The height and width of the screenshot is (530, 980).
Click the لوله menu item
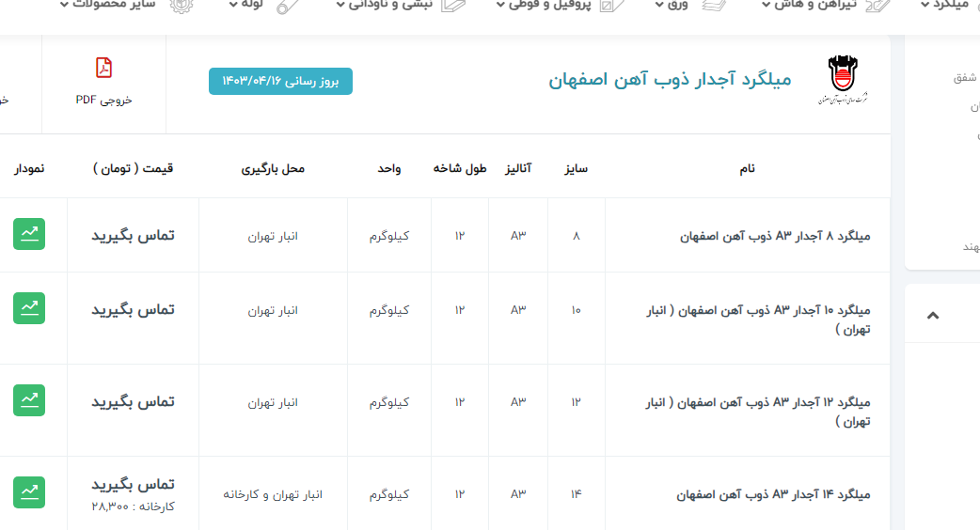(x=246, y=5)
